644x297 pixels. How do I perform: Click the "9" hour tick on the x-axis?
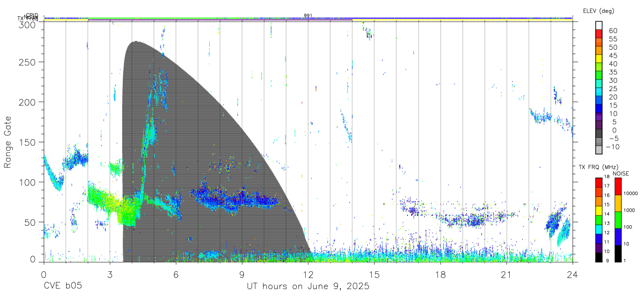coord(242,274)
